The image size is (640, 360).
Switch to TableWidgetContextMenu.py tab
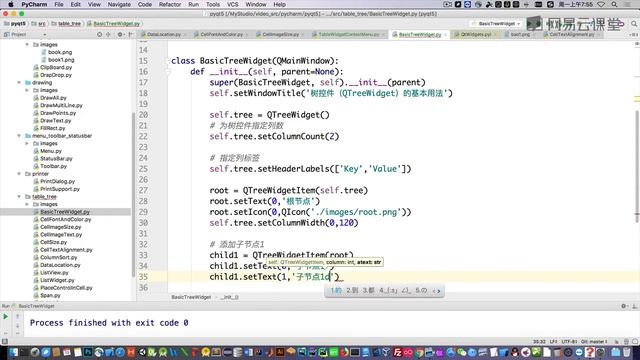tap(348, 35)
